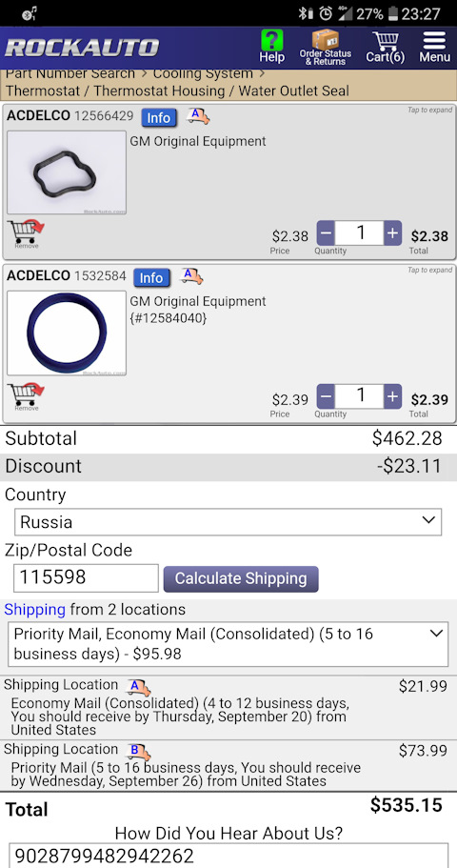
Task: Tap truck A icon beside 1532584
Action: pyautogui.click(x=191, y=275)
